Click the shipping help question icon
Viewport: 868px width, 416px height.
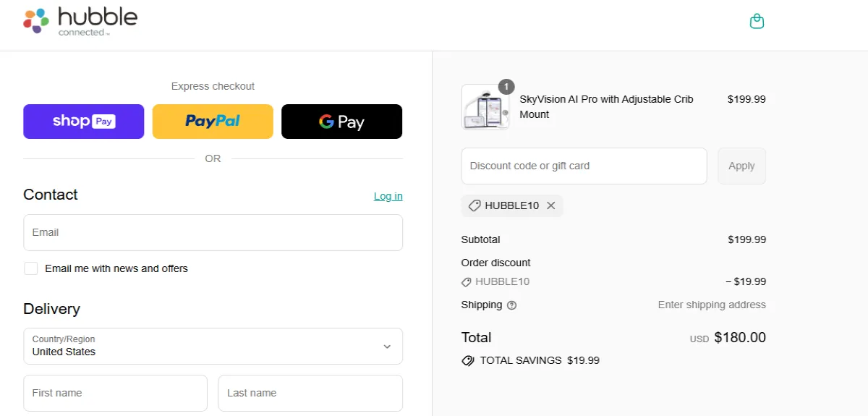coord(512,305)
